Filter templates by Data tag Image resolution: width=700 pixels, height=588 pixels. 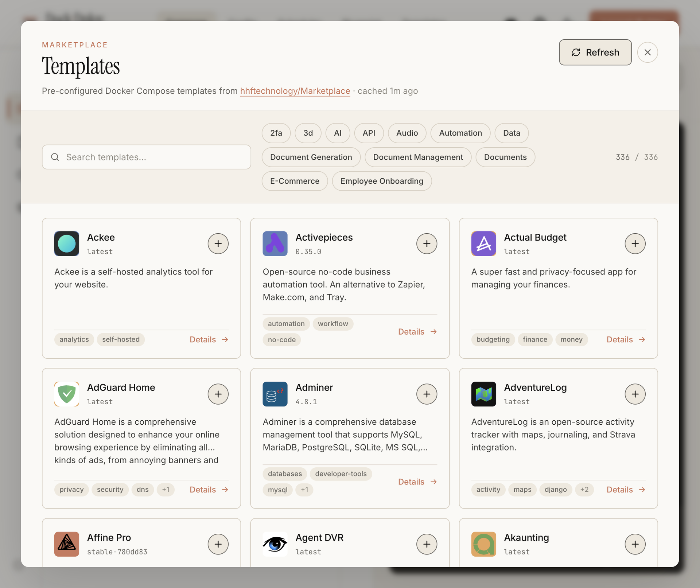click(x=512, y=133)
